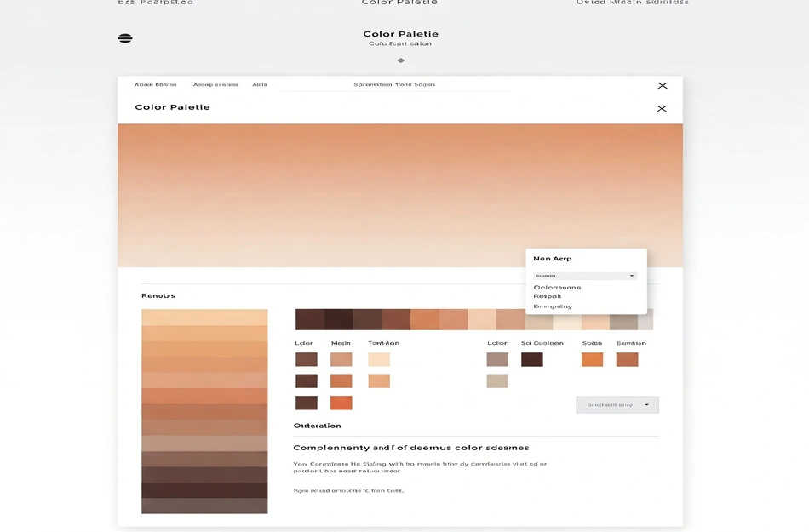The width and height of the screenshot is (809, 532).
Task: Choose the top swatch under Mesin
Action: pyautogui.click(x=341, y=360)
